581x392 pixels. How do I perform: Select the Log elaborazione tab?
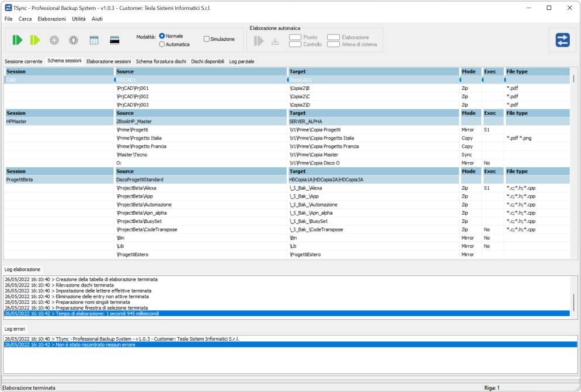pyautogui.click(x=22, y=269)
